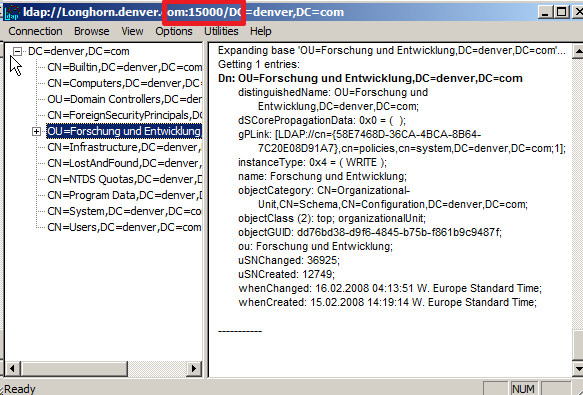583x395 pixels.
Task: Select the OU=Domain Controllers tree item
Action: tap(125, 99)
